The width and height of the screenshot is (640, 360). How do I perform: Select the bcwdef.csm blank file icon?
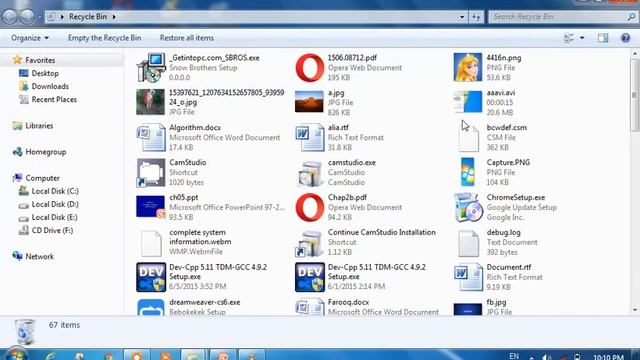coord(468,138)
